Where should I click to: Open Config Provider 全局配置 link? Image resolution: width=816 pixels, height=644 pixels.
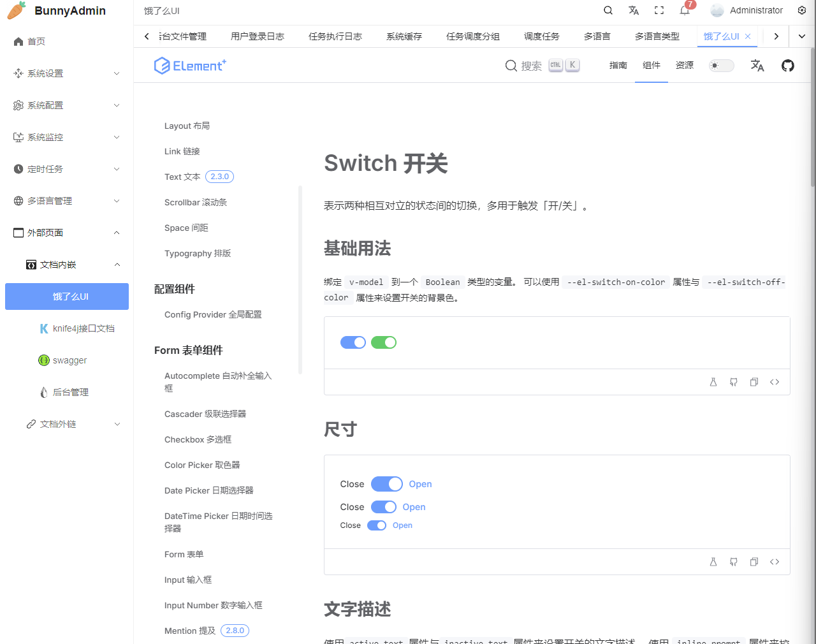pyautogui.click(x=213, y=314)
